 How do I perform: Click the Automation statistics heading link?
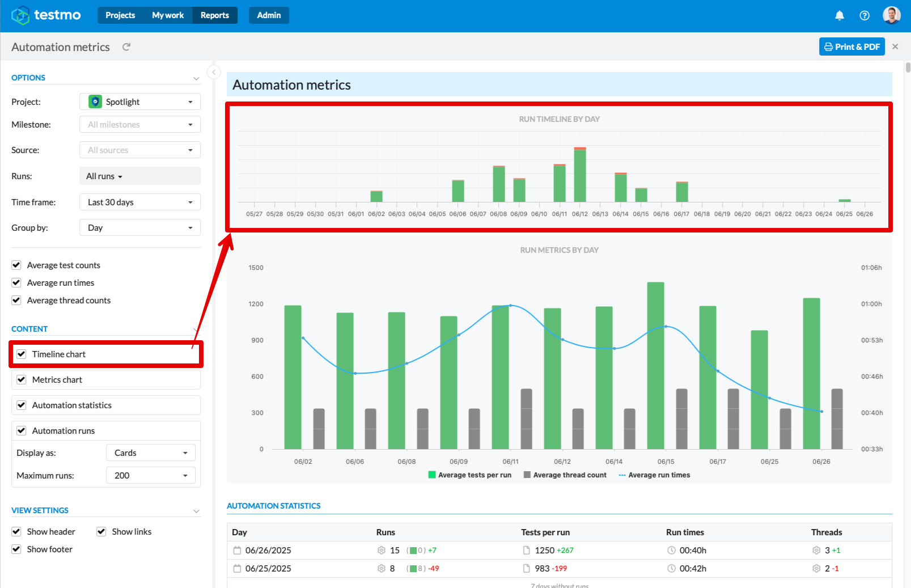pyautogui.click(x=274, y=505)
